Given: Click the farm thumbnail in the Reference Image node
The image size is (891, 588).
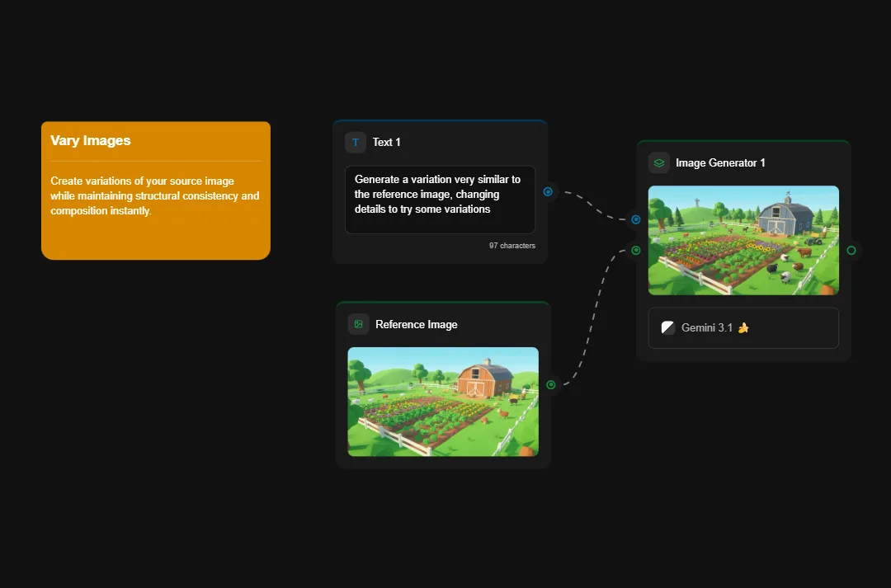Looking at the screenshot, I should [442, 402].
